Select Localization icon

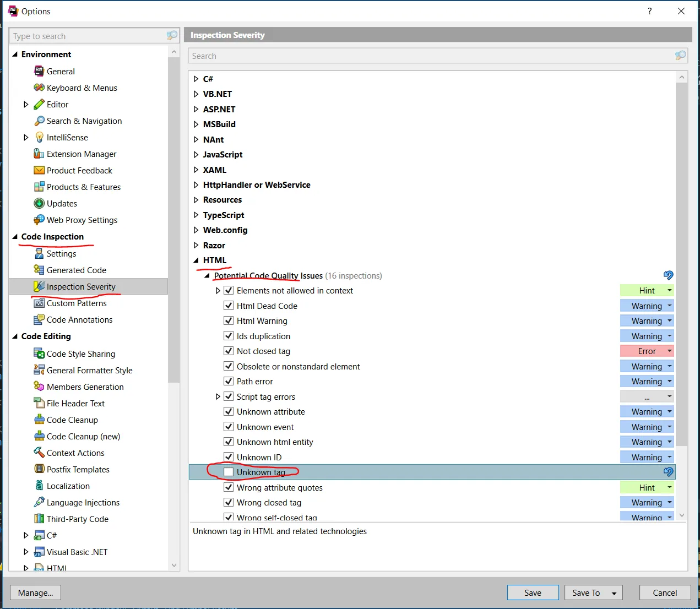click(x=39, y=486)
